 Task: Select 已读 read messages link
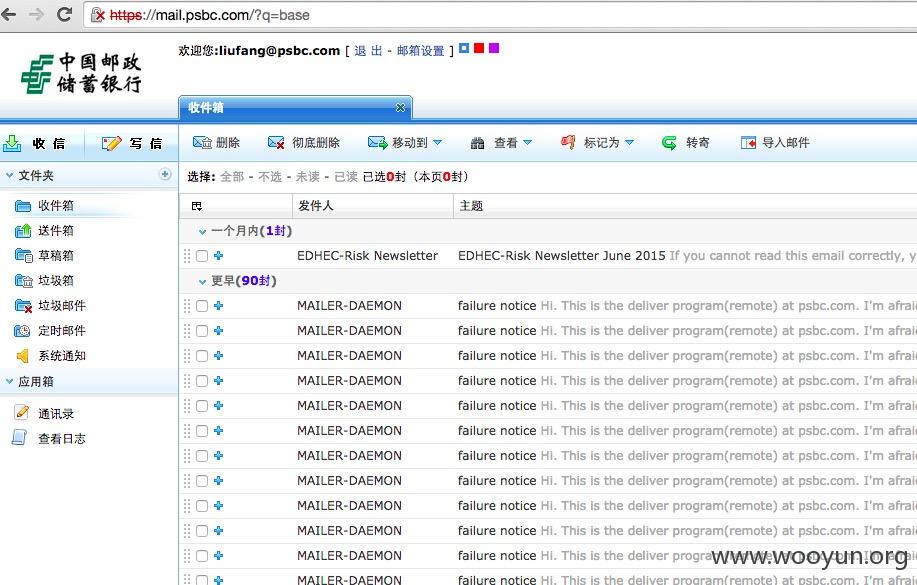click(346, 177)
